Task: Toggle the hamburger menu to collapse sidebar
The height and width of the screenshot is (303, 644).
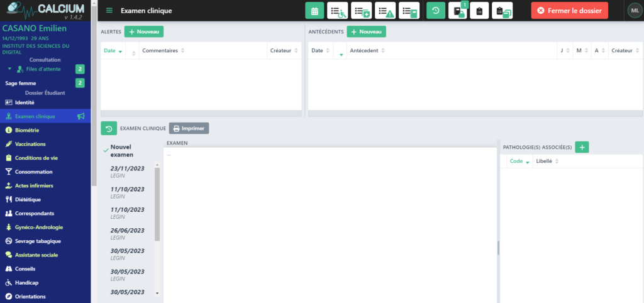Action: tap(109, 11)
